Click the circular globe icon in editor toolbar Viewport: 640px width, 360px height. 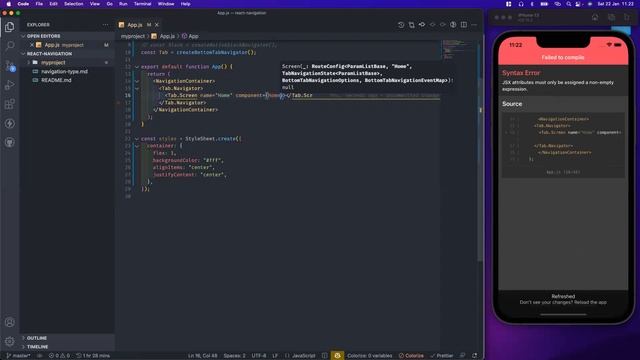(453, 25)
